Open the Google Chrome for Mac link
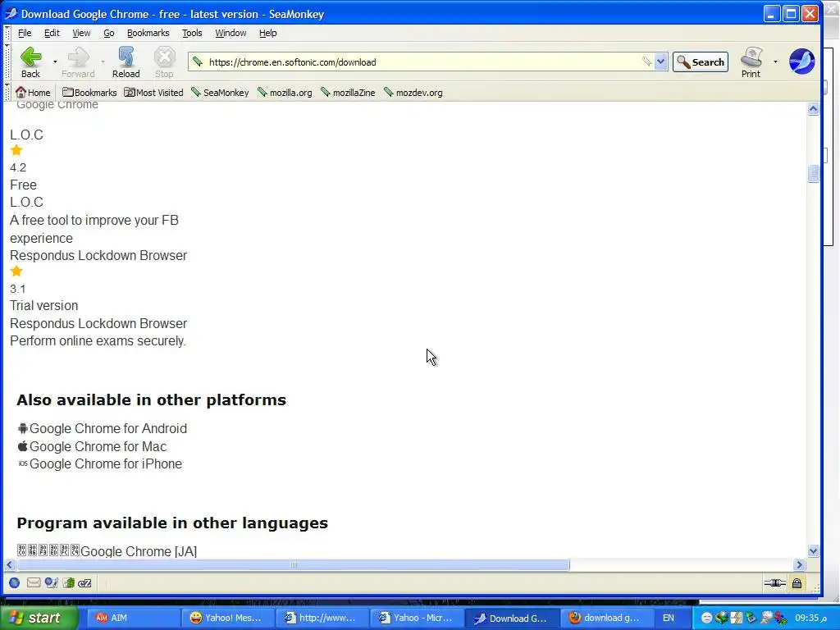 click(x=98, y=446)
